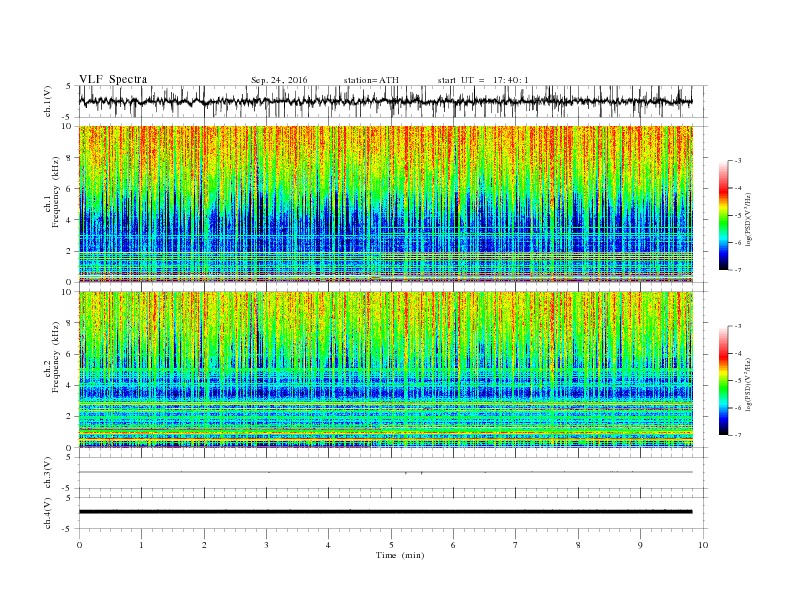
Task: Select the "Sep. 24, 2016" date text
Action: click(279, 80)
